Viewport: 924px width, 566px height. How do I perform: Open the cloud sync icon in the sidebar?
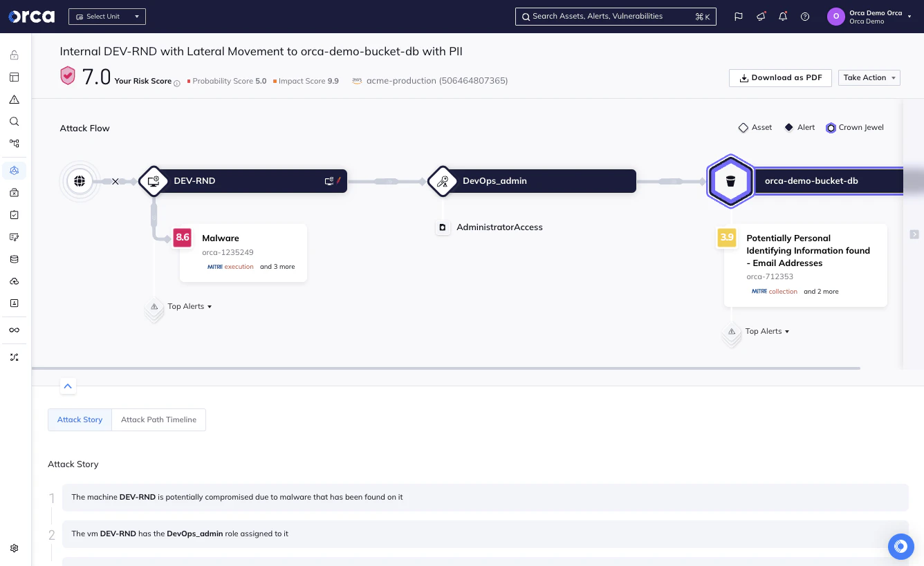click(x=14, y=281)
